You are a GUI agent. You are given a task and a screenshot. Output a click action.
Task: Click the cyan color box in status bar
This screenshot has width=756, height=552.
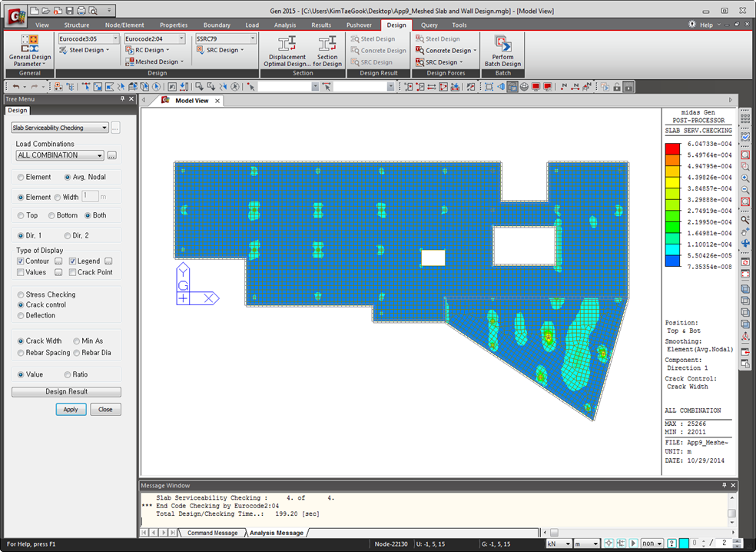click(684, 544)
